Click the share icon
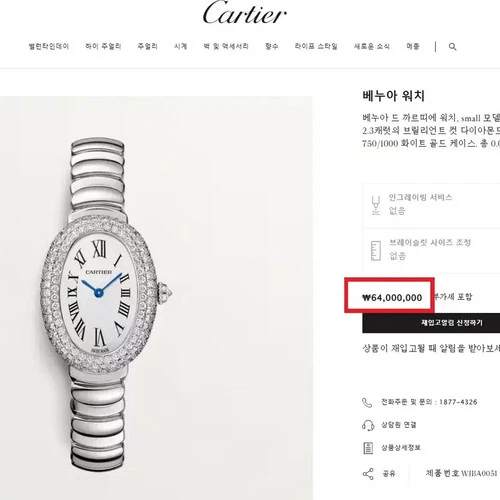Screen dimensions: 500x500 coord(368,474)
